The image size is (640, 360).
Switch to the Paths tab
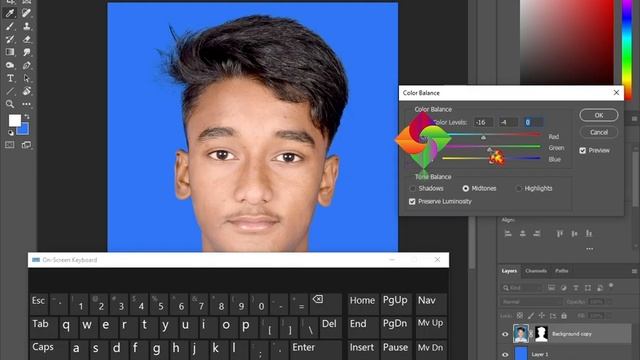click(x=562, y=271)
